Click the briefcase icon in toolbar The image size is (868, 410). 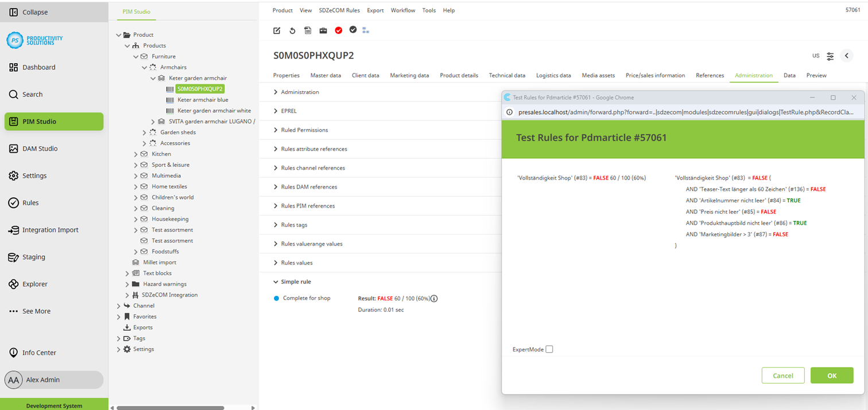(323, 30)
